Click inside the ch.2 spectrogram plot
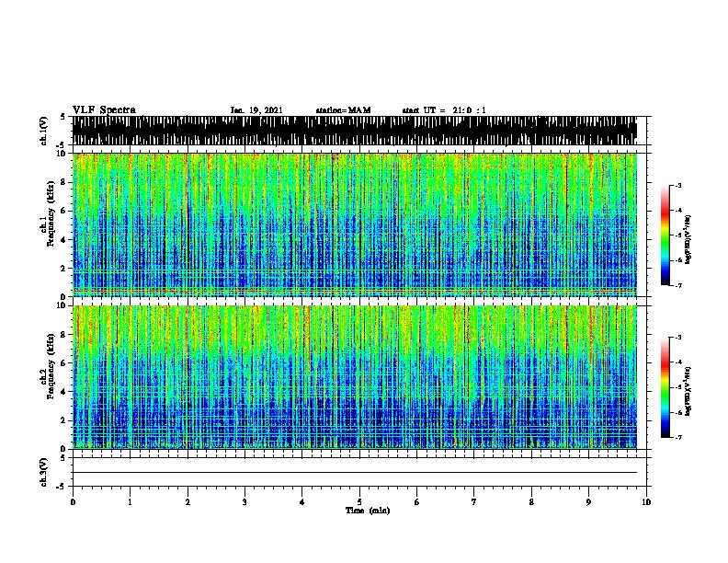The height and width of the screenshot is (563, 728). click(x=355, y=377)
